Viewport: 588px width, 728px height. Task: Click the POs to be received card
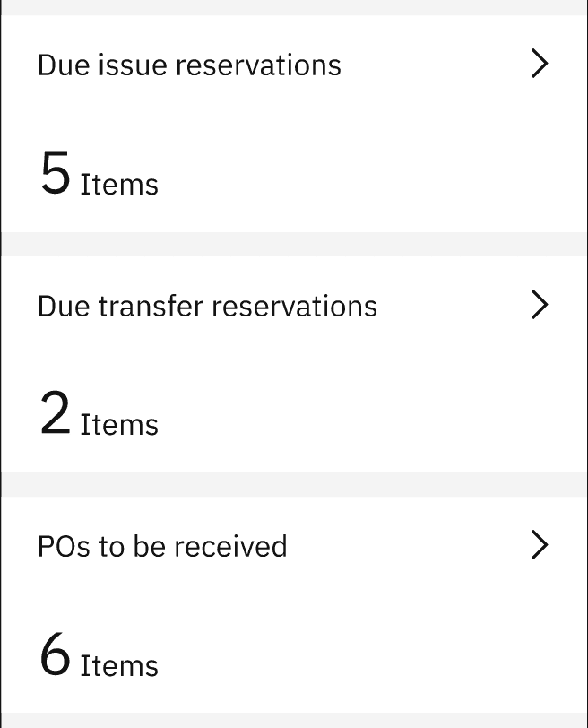click(x=294, y=601)
